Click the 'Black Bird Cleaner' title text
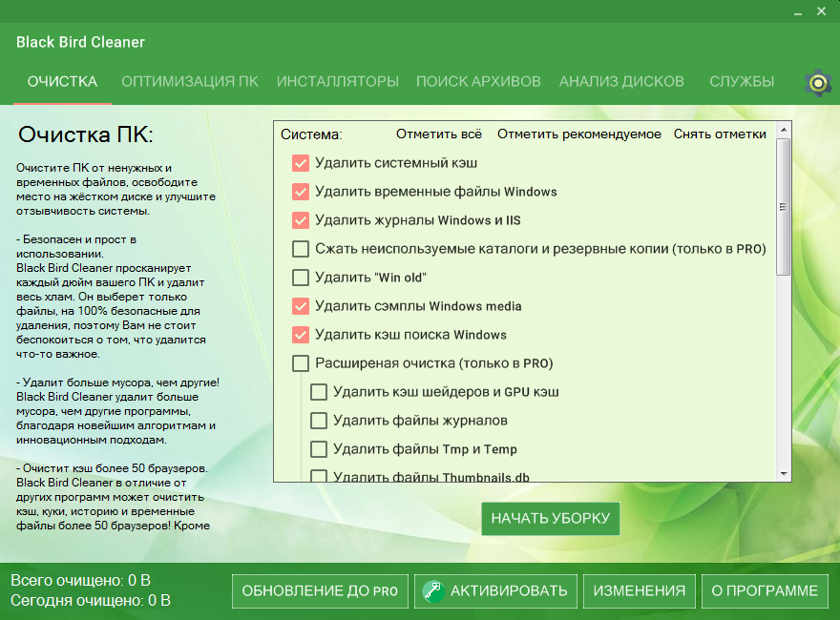 pos(80,42)
